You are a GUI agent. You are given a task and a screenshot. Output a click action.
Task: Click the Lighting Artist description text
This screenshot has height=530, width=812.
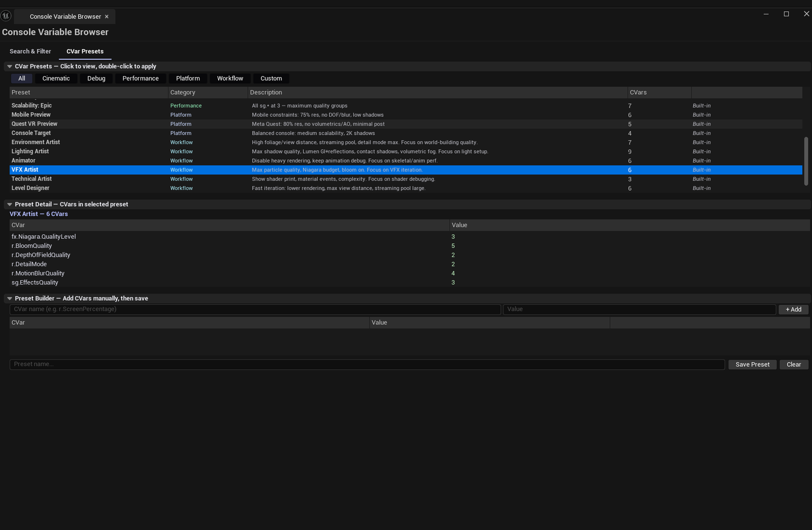[x=370, y=152]
